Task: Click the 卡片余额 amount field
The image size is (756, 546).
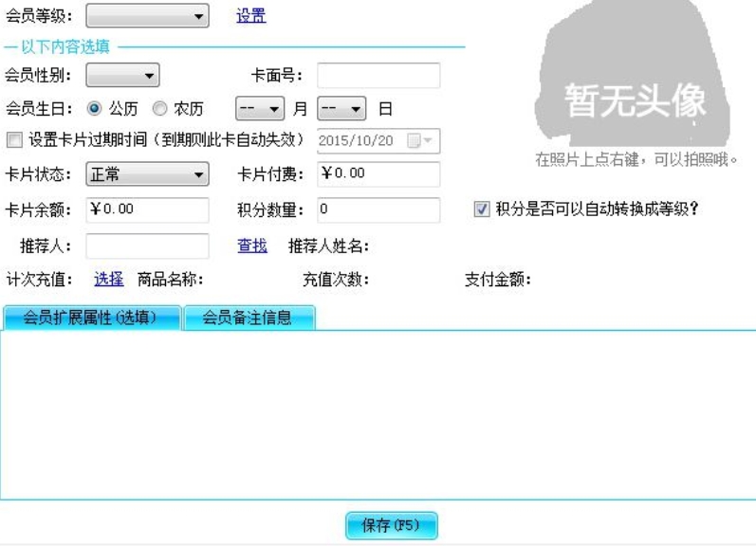Action: [147, 209]
